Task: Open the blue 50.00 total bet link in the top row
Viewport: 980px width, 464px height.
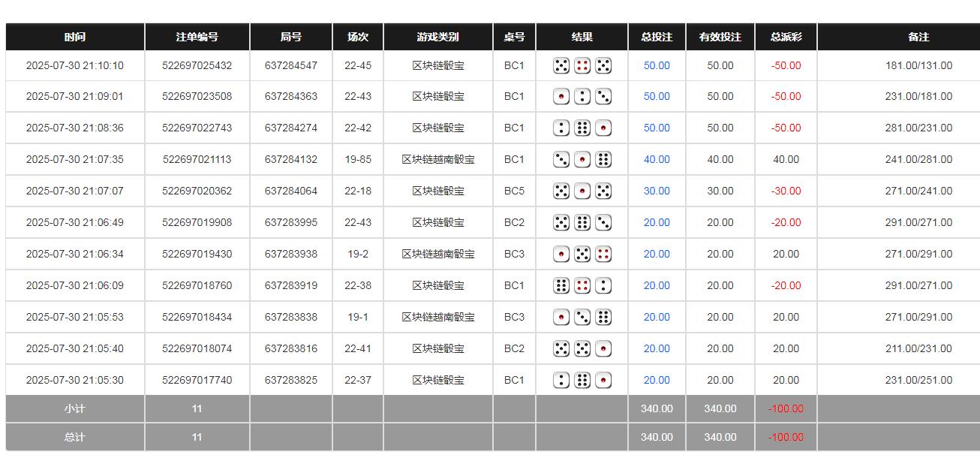Action: click(656, 65)
